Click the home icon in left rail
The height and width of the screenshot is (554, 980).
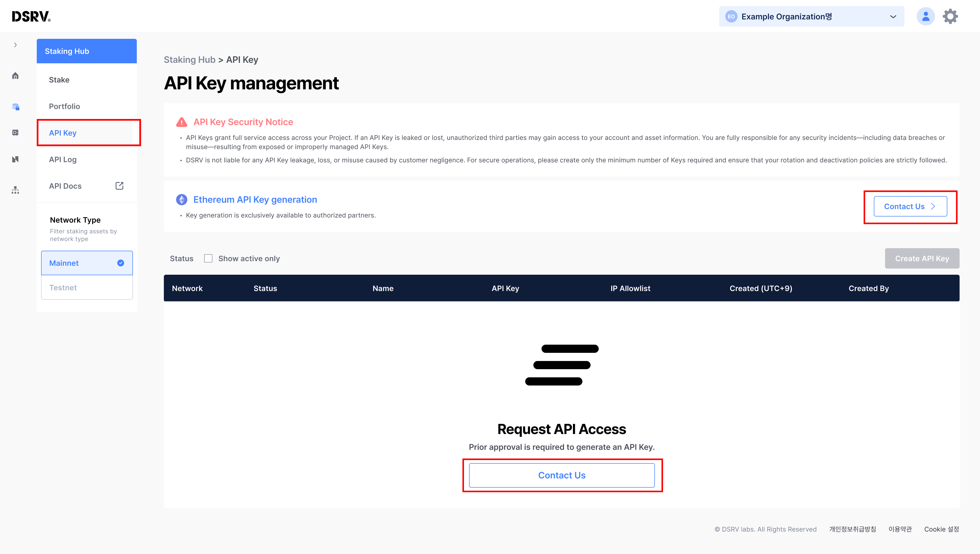15,76
